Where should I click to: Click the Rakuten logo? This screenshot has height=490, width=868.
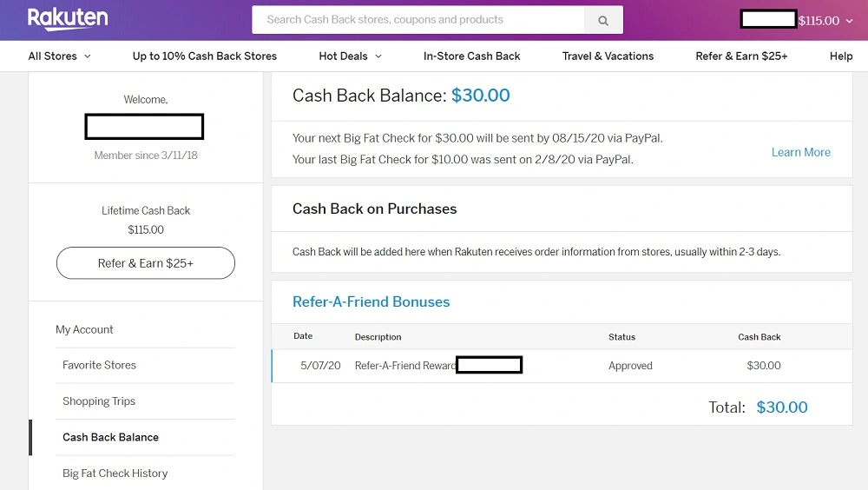click(x=68, y=19)
